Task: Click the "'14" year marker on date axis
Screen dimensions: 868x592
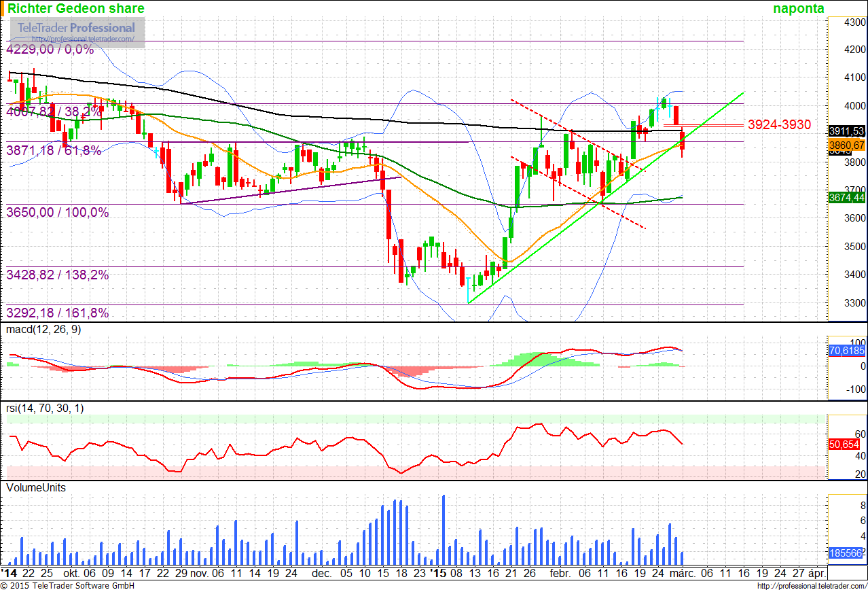Action: (x=10, y=573)
